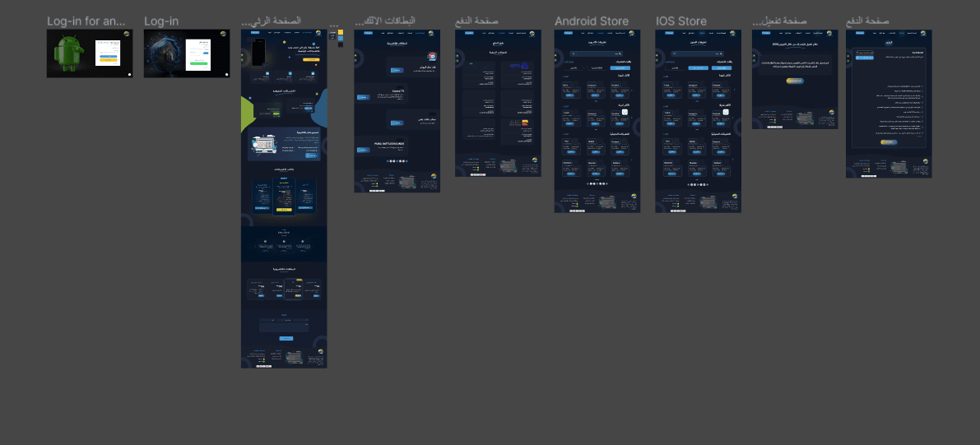The width and height of the screenshot is (980, 445).
Task: Click the search field in Android Store frame
Action: [597, 54]
